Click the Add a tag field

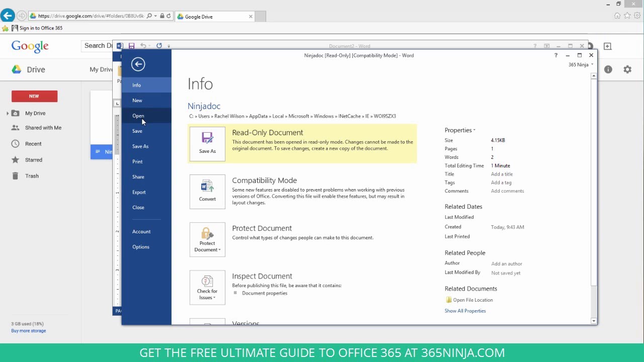(501, 183)
